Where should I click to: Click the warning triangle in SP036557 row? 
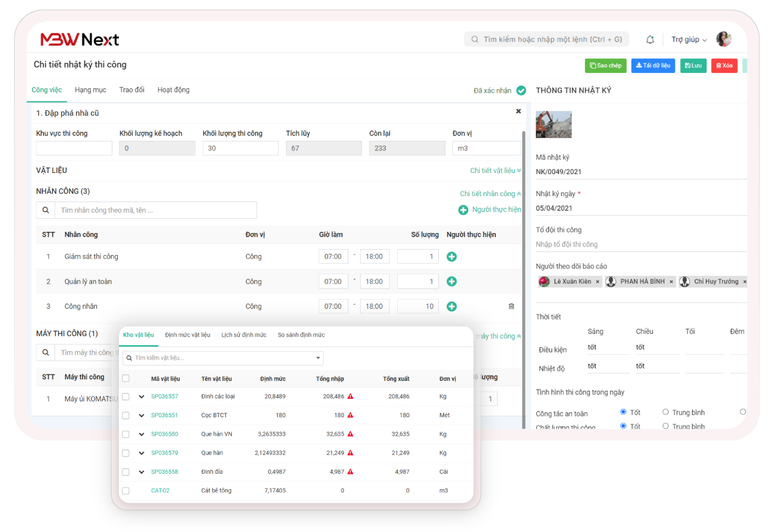350,396
